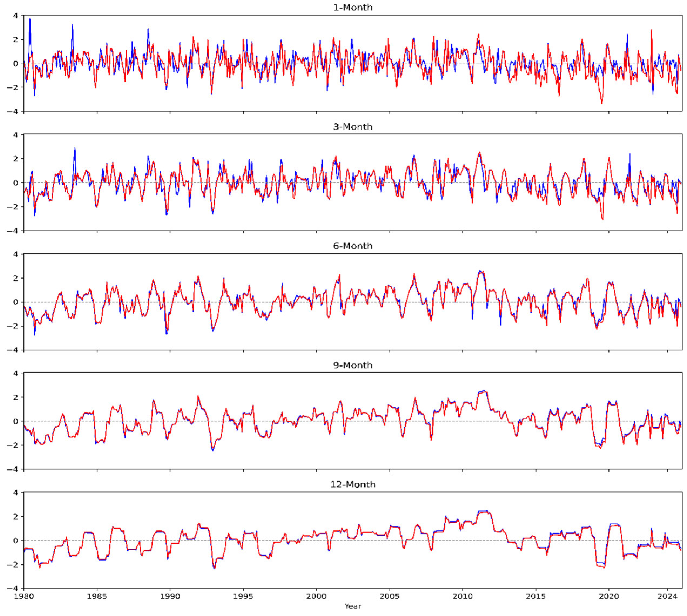Click the "2024" x-axis tick label
This screenshot has width=687, height=616.
667,596
